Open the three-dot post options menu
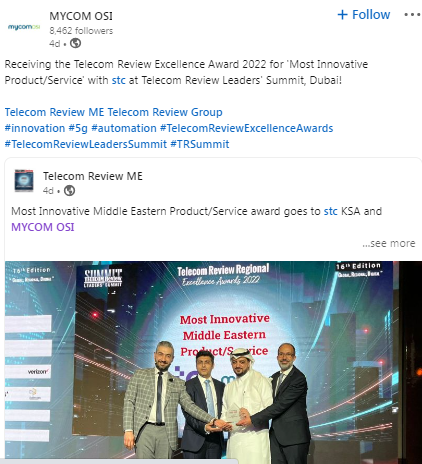Viewport: 422px width, 464px height. [x=412, y=15]
